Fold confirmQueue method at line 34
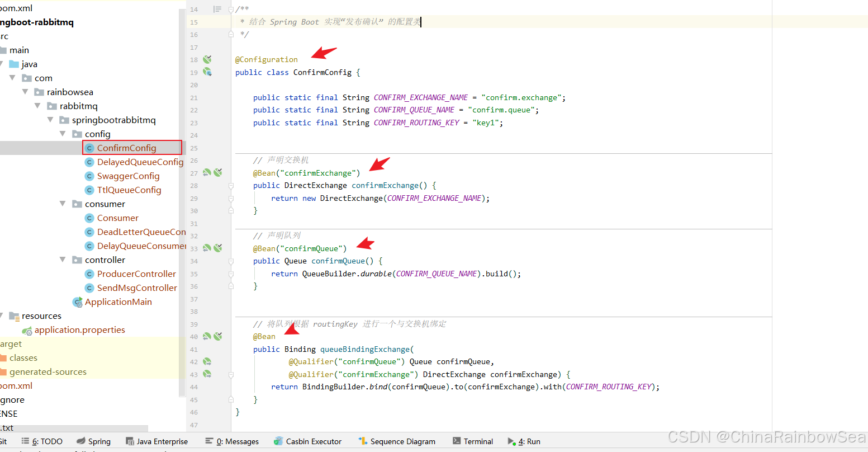Image resolution: width=868 pixels, height=452 pixels. (x=231, y=261)
